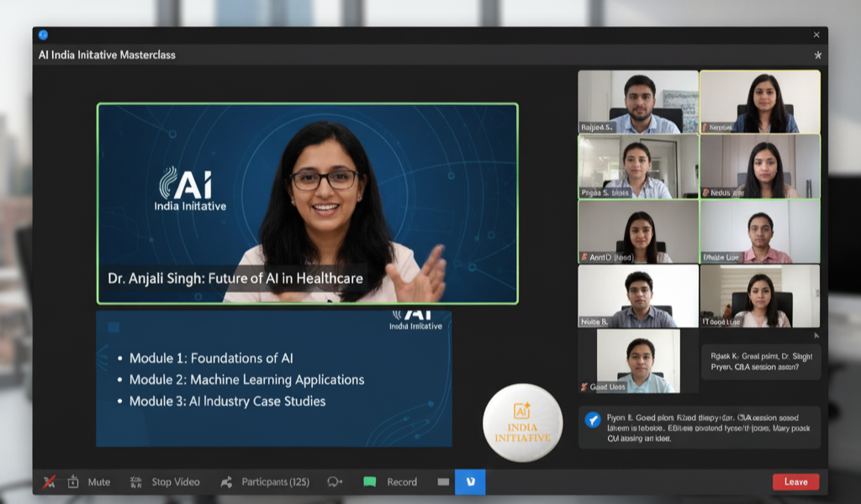Image resolution: width=861 pixels, height=504 pixels.
Task: Open reactions via the chat bubble icon
Action: click(x=335, y=481)
